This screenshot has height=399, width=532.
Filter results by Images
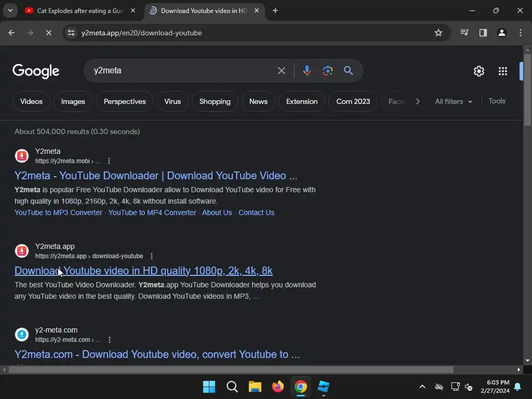[73, 101]
